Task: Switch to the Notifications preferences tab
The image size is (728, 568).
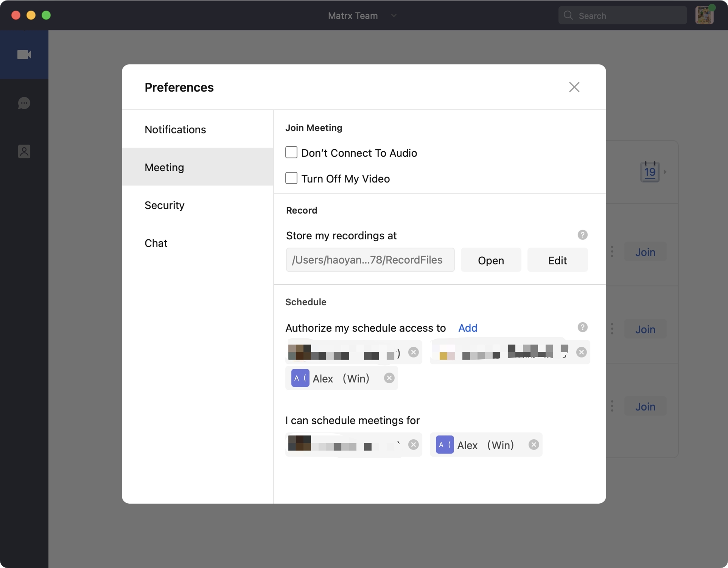Action: (x=175, y=130)
